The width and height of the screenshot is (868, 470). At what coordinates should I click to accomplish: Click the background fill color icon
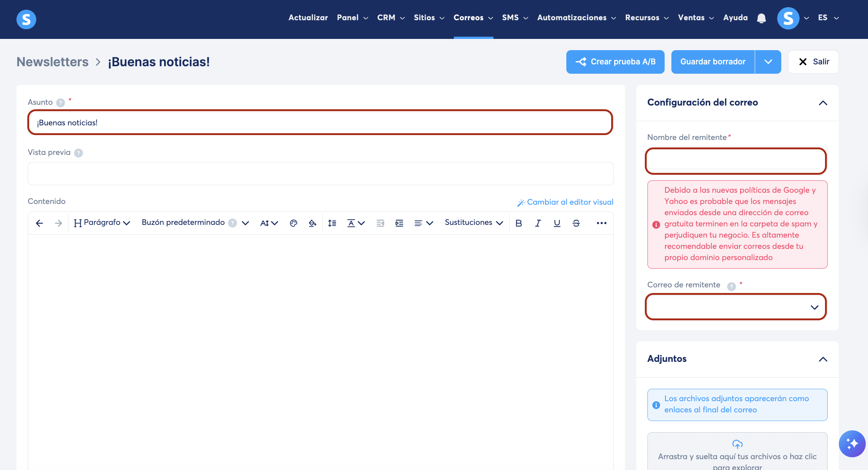312,223
